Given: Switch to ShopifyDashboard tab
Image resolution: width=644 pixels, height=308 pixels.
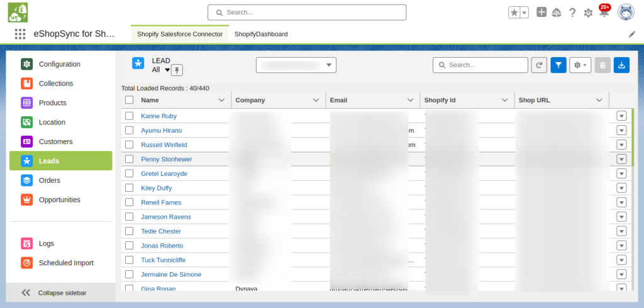Looking at the screenshot, I should click(x=261, y=34).
